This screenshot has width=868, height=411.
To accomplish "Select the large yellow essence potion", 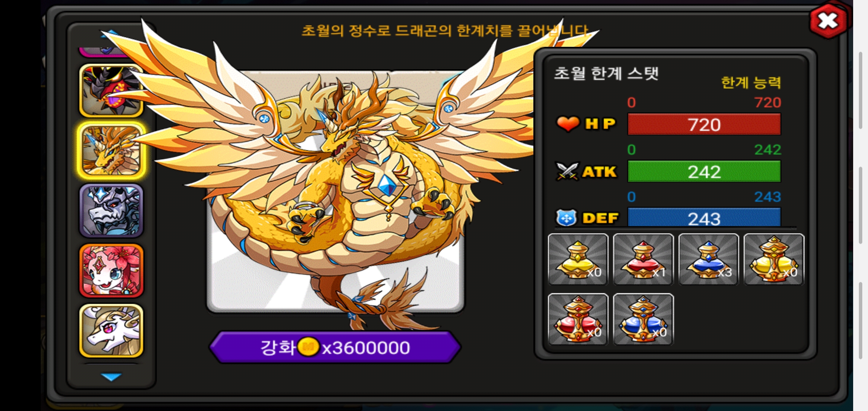I will [774, 259].
